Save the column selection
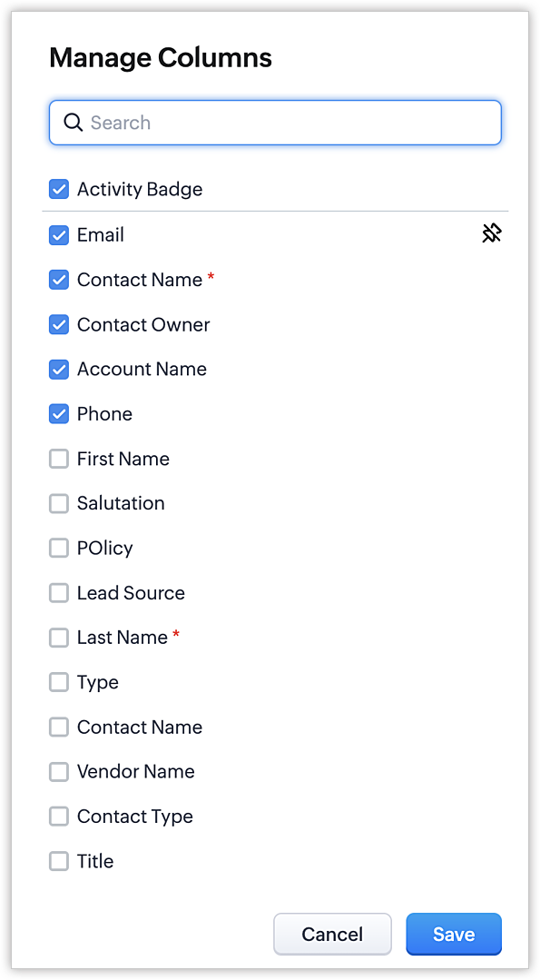The width and height of the screenshot is (540, 980). (454, 935)
